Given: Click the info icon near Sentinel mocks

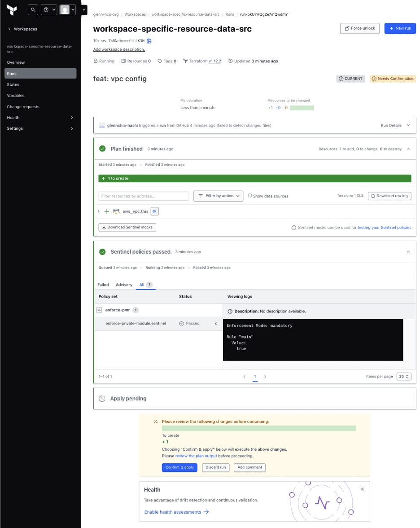Looking at the screenshot, I should pos(294,228).
